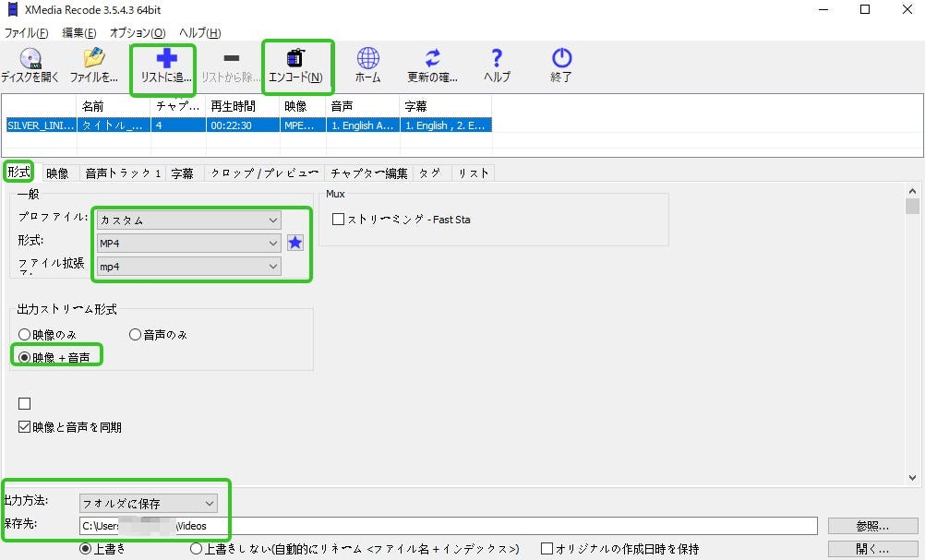925x560 pixels.
Task: Start encoding with エンコード icon
Action: (x=295, y=66)
